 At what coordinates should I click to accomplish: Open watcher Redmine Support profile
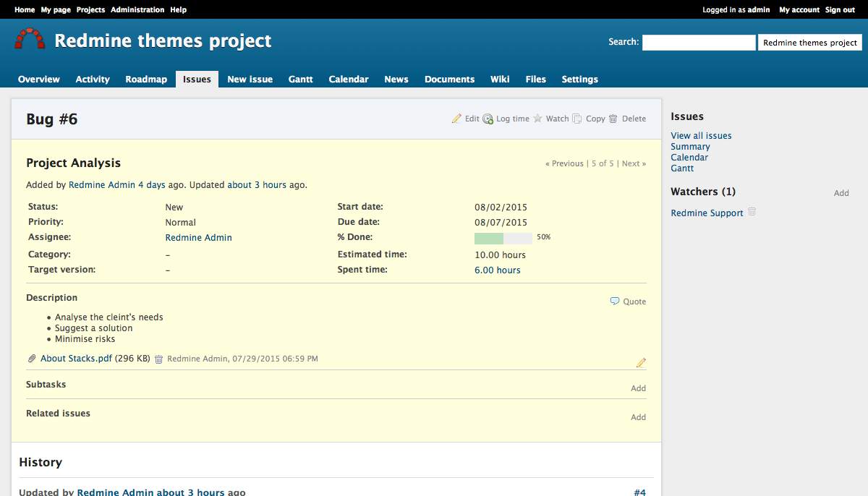pyautogui.click(x=707, y=213)
